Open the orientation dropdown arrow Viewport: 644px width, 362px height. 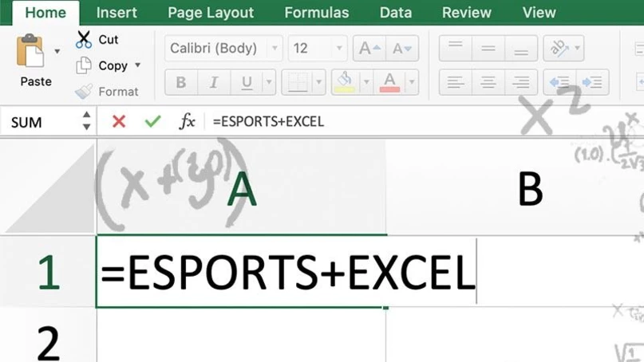click(x=578, y=48)
